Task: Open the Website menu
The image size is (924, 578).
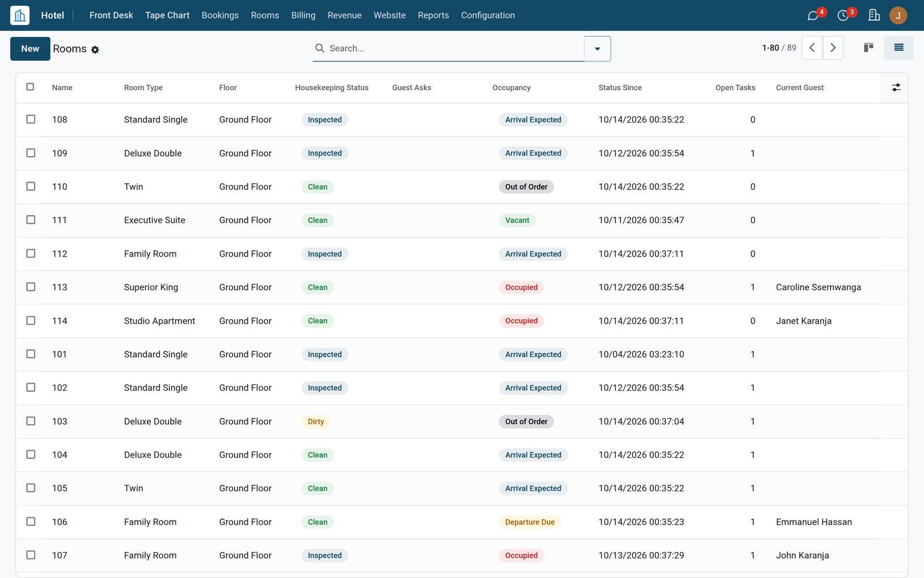Action: coord(390,15)
